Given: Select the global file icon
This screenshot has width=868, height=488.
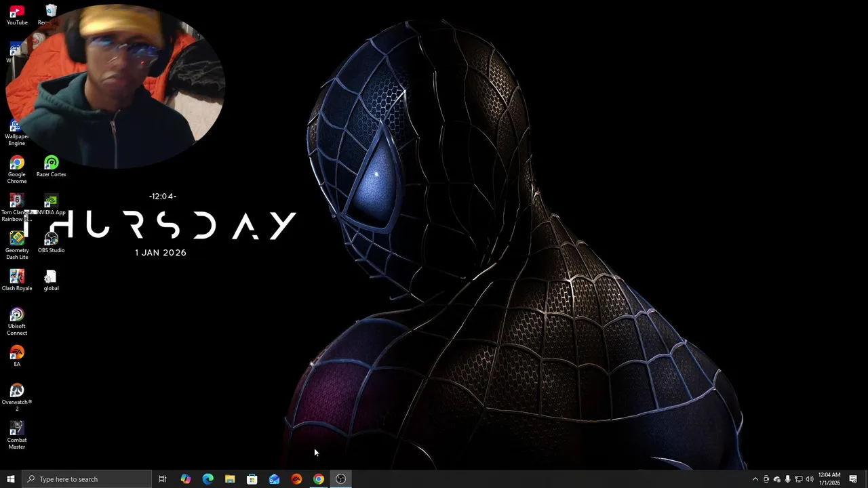Looking at the screenshot, I should coord(51,281).
